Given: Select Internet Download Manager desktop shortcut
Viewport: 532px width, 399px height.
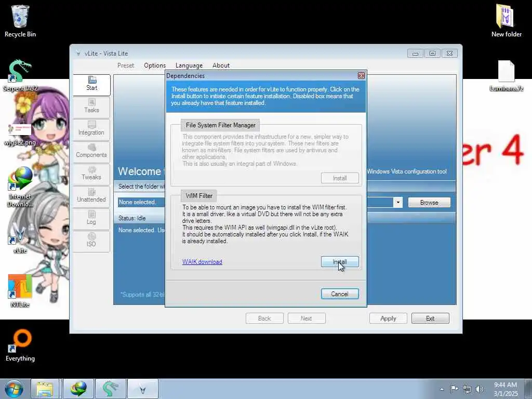Looking at the screenshot, I should [20, 187].
